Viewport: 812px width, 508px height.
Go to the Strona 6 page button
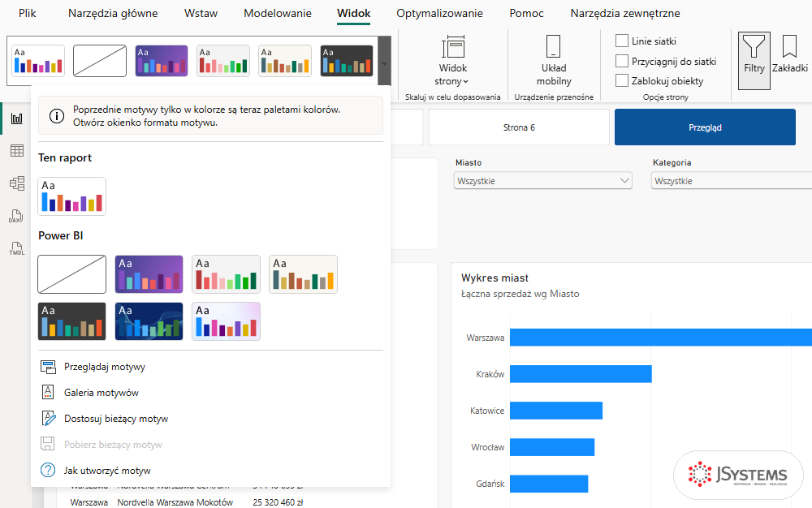pyautogui.click(x=519, y=127)
